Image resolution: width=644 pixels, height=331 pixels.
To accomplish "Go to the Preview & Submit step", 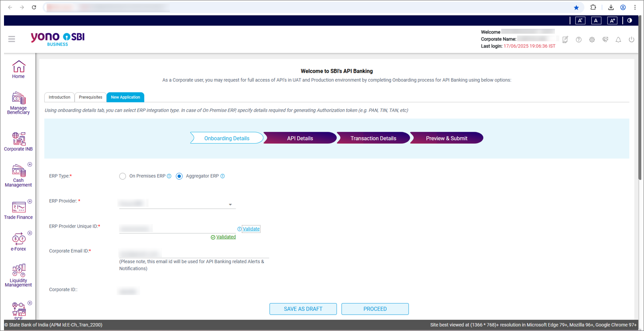I will point(447,138).
